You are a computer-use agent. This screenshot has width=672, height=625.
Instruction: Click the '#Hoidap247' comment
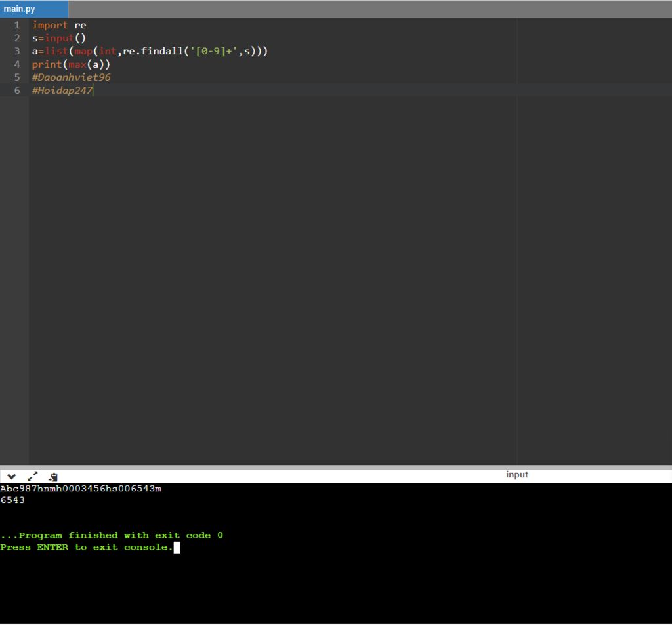point(62,91)
